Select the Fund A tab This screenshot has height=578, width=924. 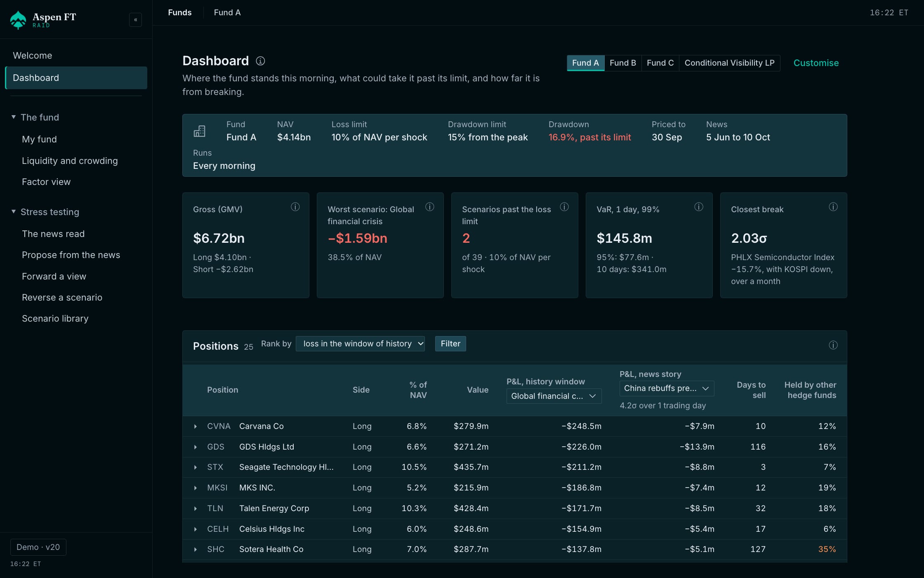(x=585, y=63)
